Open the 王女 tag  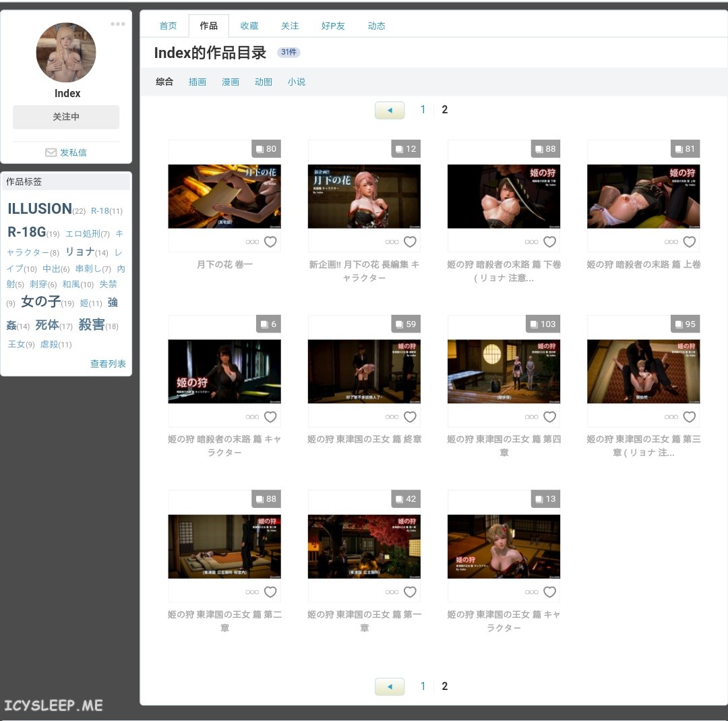[x=16, y=344]
